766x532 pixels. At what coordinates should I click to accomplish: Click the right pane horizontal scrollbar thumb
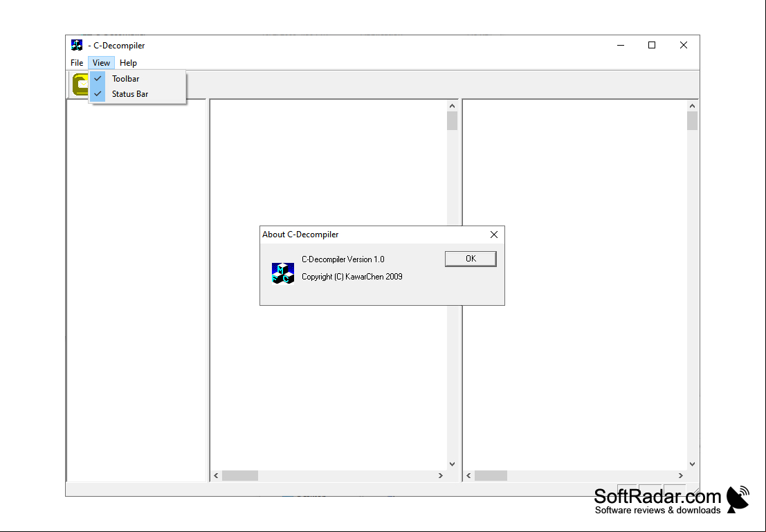tap(491, 475)
